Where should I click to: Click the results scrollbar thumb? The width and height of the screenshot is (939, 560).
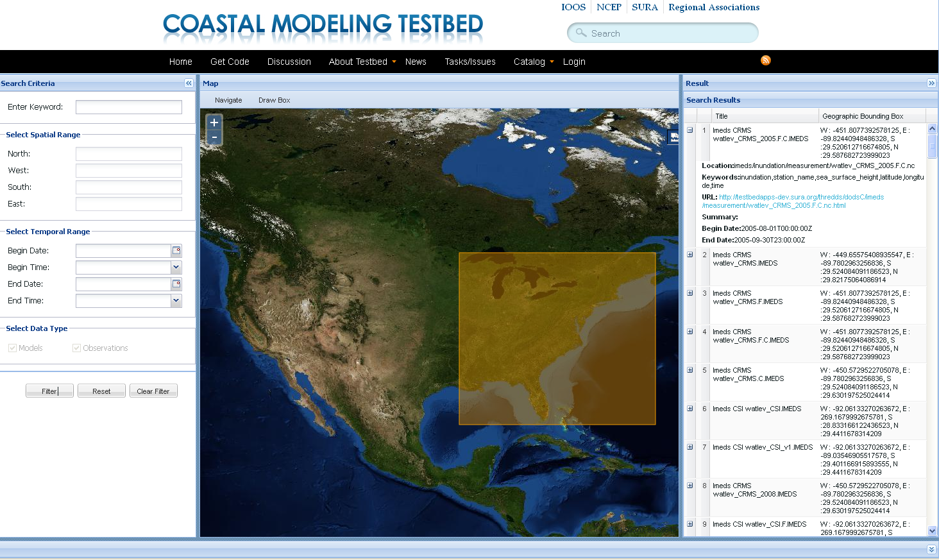coord(932,146)
